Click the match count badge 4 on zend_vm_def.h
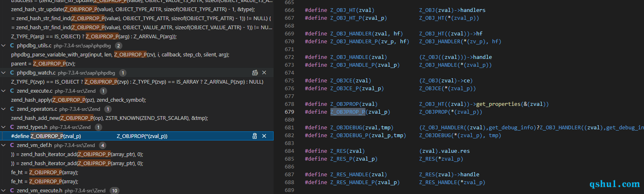Viewport: 644px width, 194px height. point(102,145)
